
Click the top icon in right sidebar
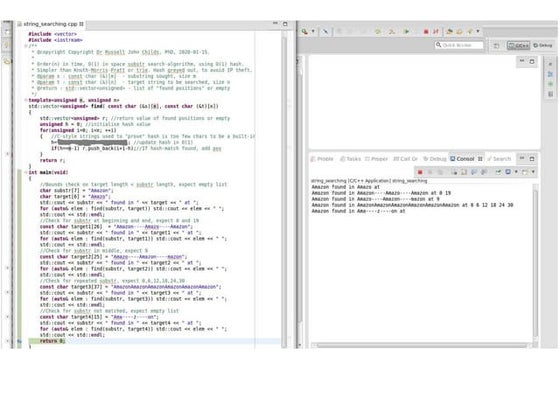[x=550, y=64]
